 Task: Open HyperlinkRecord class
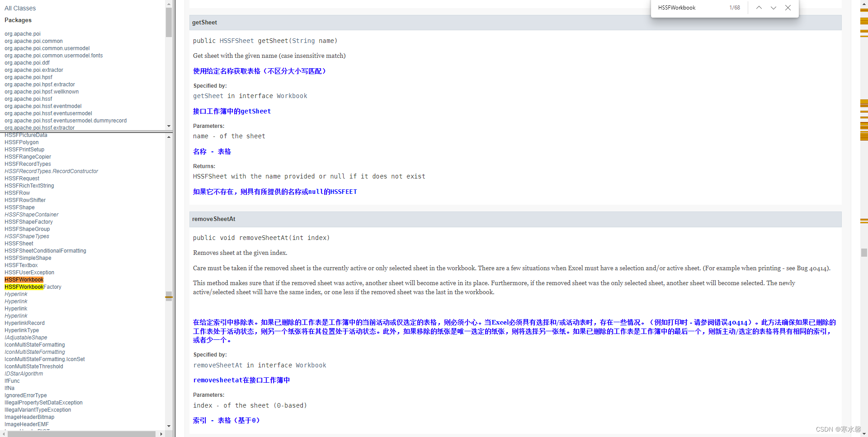click(24, 323)
